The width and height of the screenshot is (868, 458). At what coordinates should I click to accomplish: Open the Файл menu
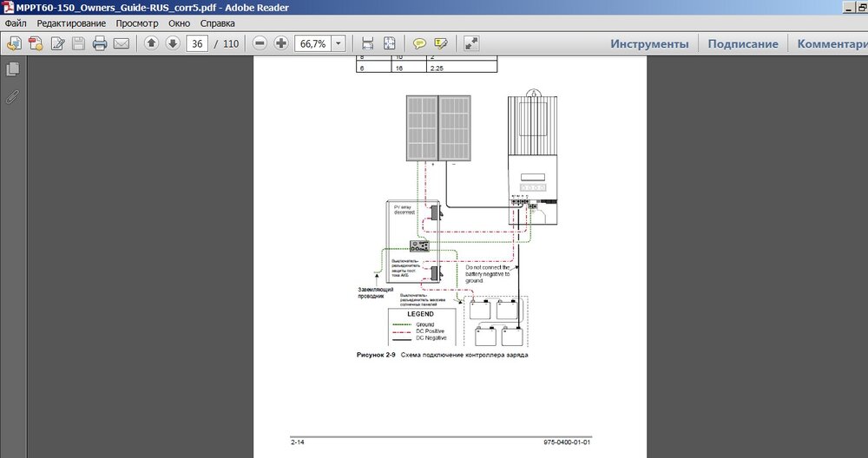click(16, 23)
